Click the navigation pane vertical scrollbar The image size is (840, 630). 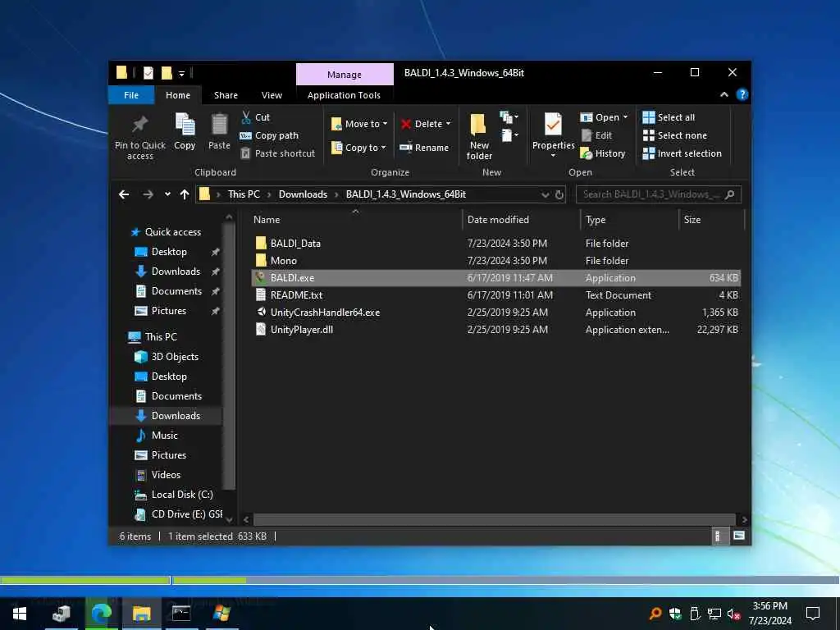230,356
